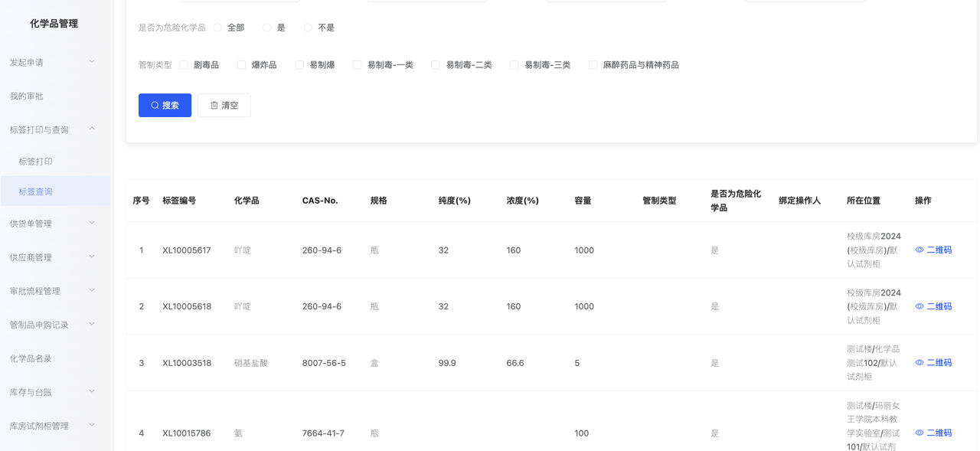This screenshot has height=451, width=980.
Task: Expand the 供应商管理 menu chevron
Action: [x=92, y=257]
